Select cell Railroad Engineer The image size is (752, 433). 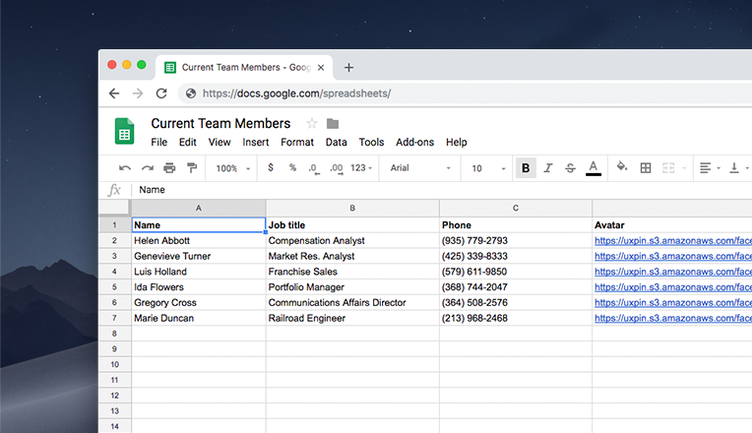coord(352,318)
